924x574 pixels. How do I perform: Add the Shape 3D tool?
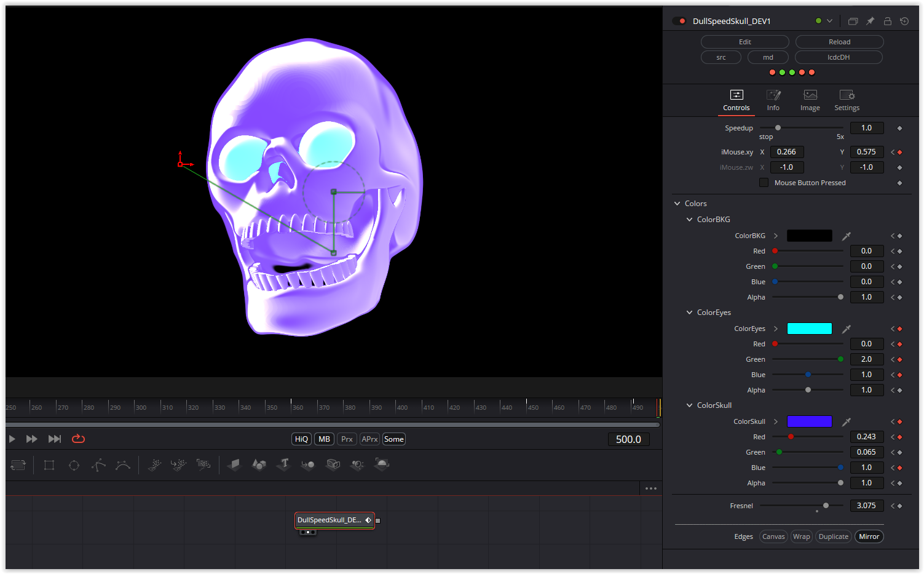click(x=259, y=464)
